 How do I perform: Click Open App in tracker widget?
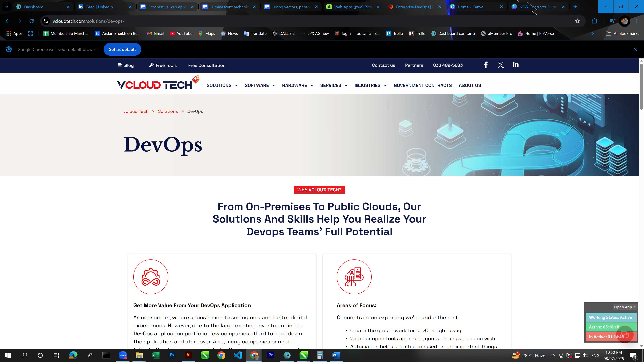(625, 307)
